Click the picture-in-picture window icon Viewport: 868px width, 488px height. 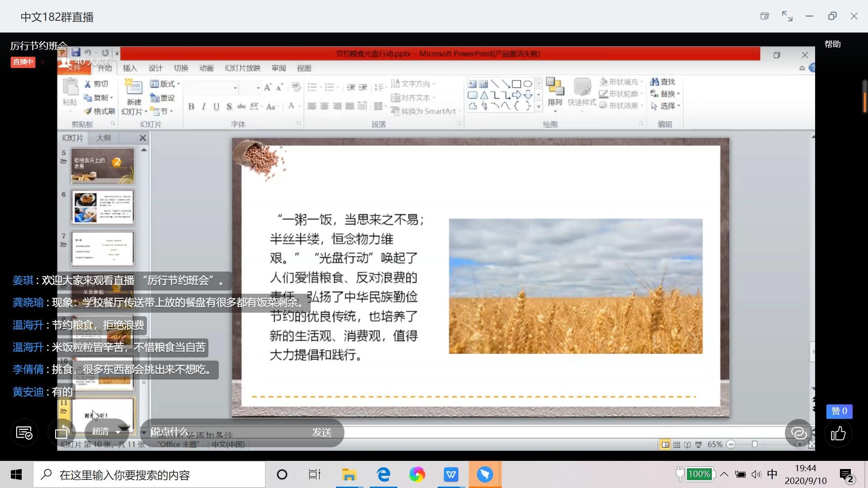[x=764, y=16]
